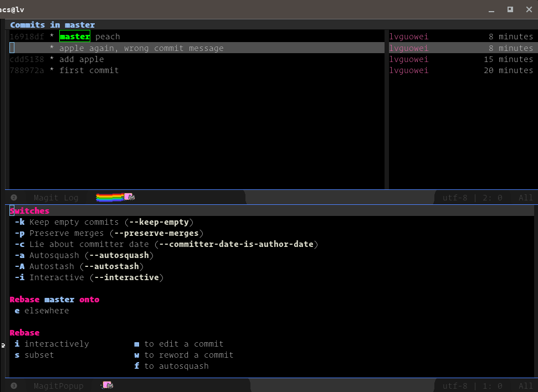The image size is (538, 392).
Task: Click utf-8 encoding in MagitPopup modeline
Action: [x=455, y=386]
